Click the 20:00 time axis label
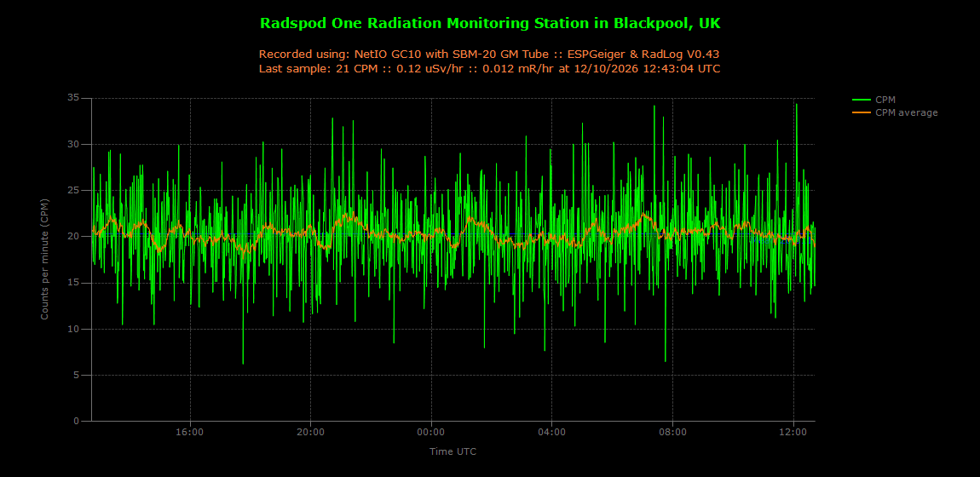Screen dimensions: 980x477 pyautogui.click(x=311, y=432)
